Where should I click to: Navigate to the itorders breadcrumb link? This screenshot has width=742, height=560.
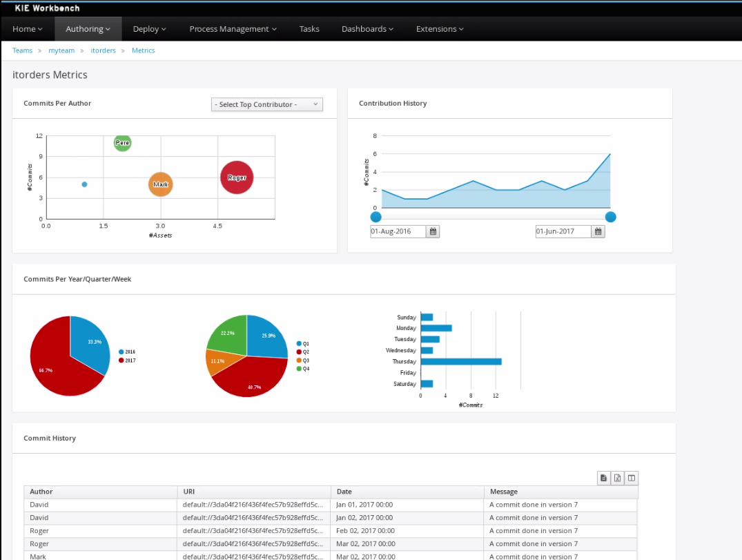[104, 50]
